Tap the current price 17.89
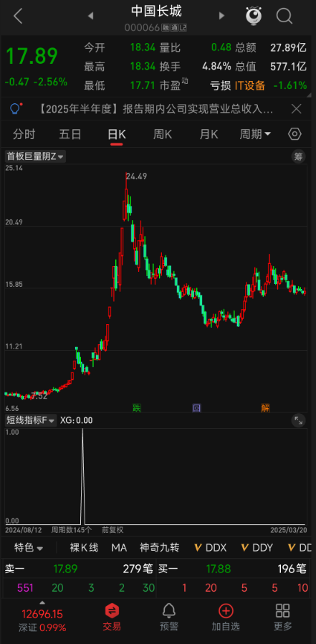316x644 pixels. coord(32,56)
